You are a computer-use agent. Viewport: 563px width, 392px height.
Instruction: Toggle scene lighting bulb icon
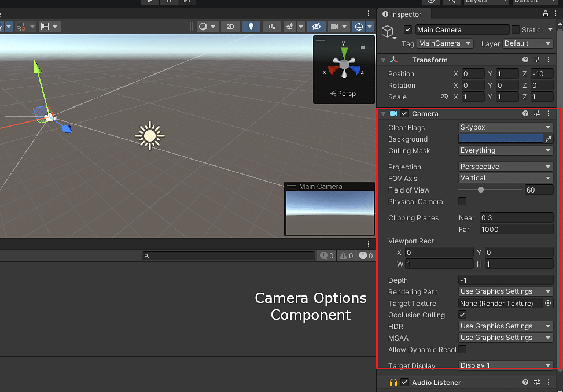(x=251, y=27)
